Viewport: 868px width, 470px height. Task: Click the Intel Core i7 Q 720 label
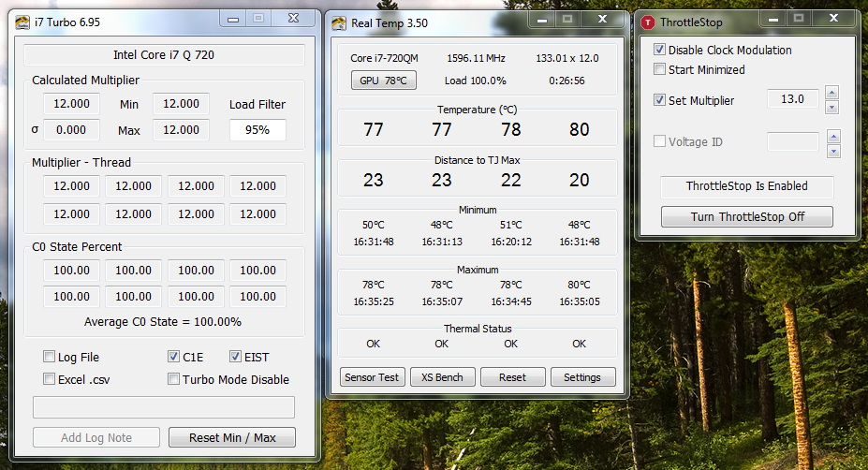164,55
